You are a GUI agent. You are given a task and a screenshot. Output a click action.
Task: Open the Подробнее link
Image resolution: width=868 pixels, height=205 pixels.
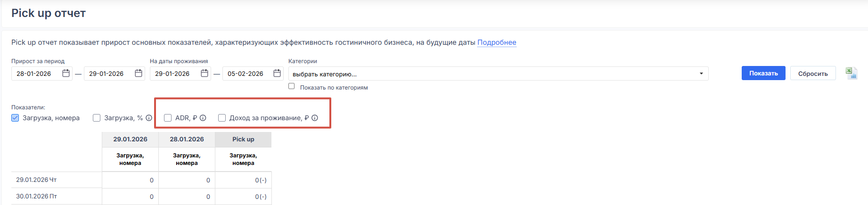click(x=497, y=42)
